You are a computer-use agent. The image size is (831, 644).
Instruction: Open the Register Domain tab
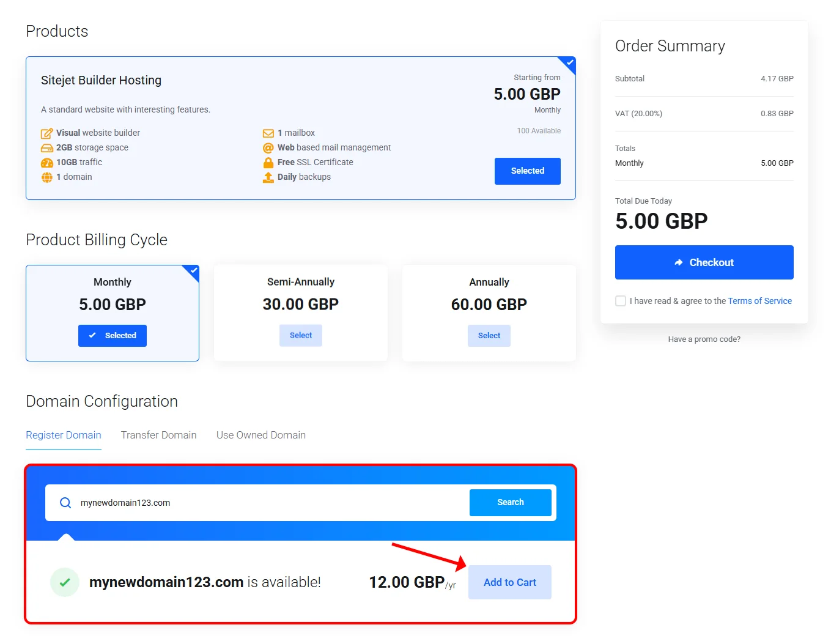[x=64, y=435]
